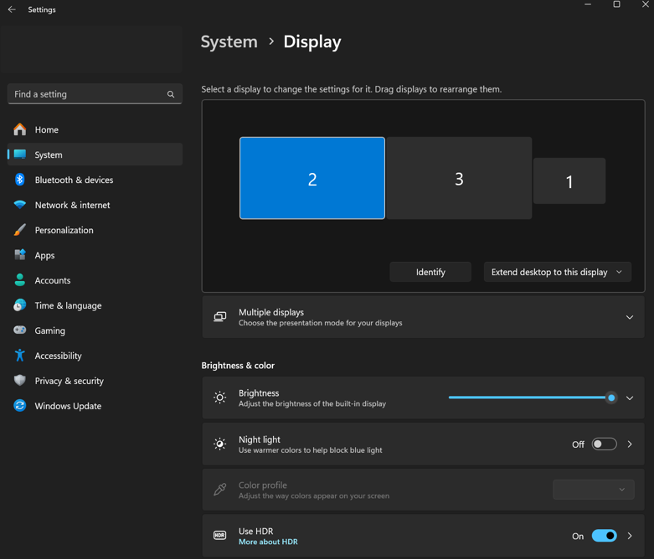
Task: Turn on the Night light toggle
Action: click(x=603, y=444)
